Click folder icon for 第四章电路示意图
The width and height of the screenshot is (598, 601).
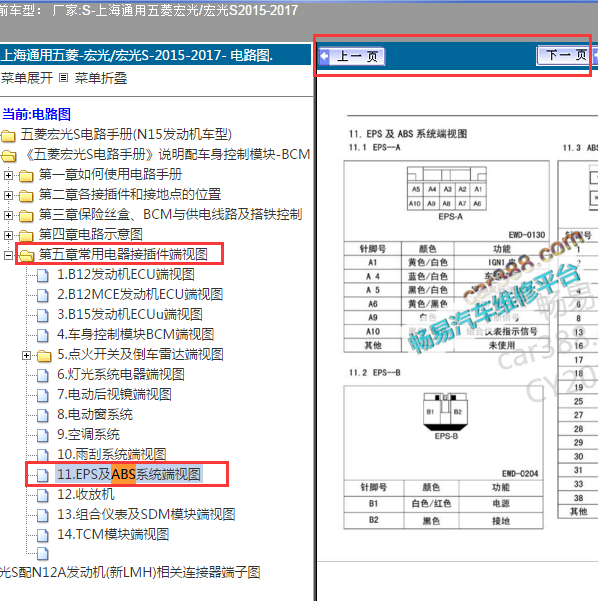pos(26,236)
